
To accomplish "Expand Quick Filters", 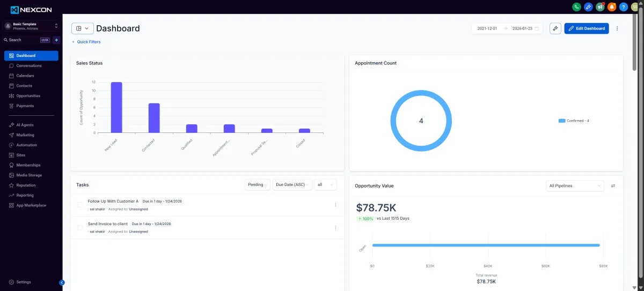I will click(86, 42).
